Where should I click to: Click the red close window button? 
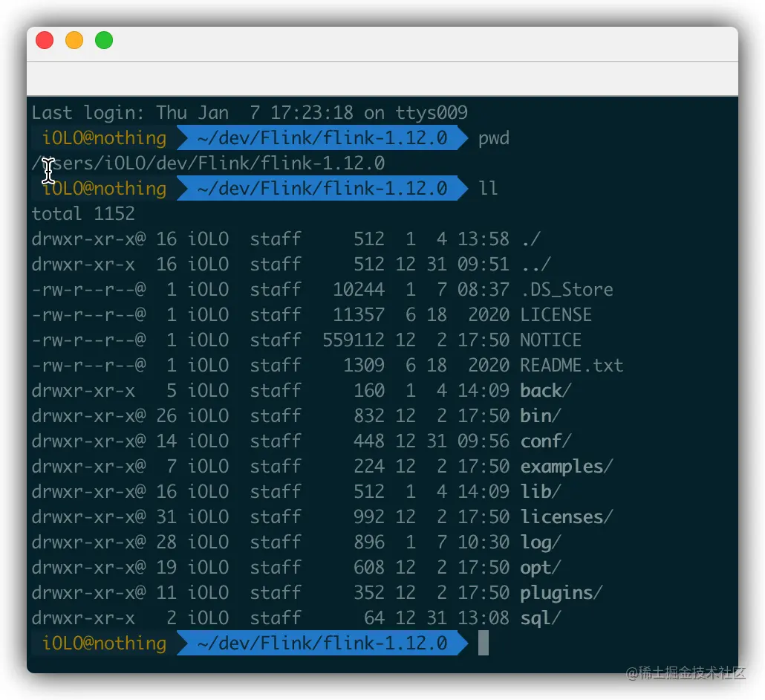tap(45, 40)
